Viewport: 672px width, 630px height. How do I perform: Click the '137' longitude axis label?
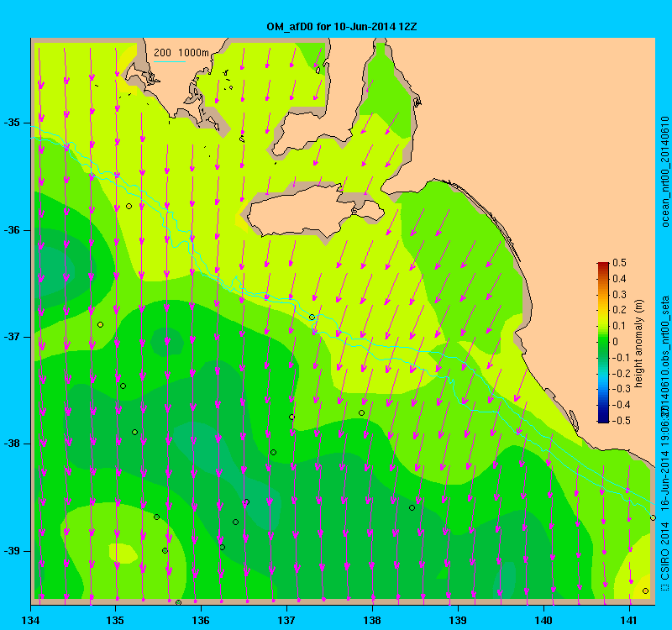point(286,620)
